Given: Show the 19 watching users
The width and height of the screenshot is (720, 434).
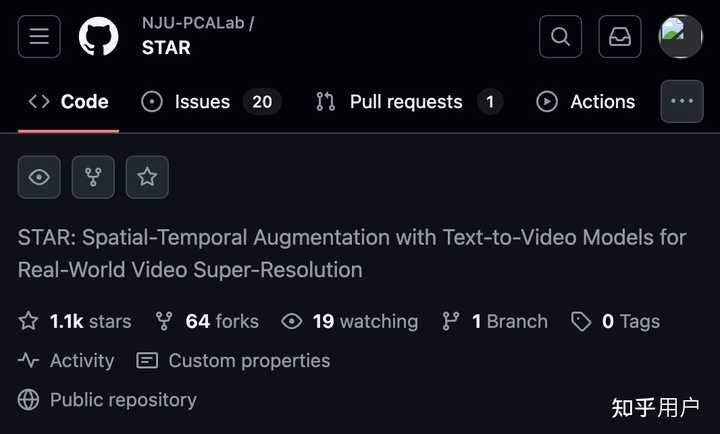Looking at the screenshot, I should click(x=350, y=321).
